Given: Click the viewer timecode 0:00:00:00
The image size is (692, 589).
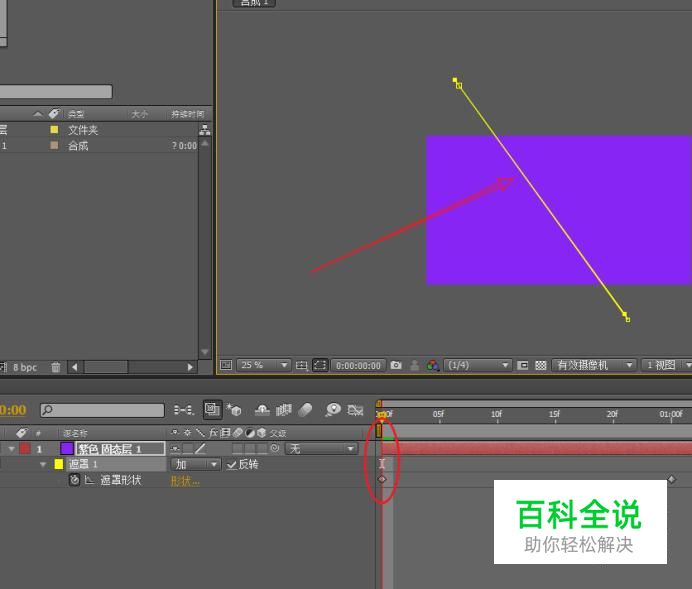Looking at the screenshot, I should tap(358, 365).
